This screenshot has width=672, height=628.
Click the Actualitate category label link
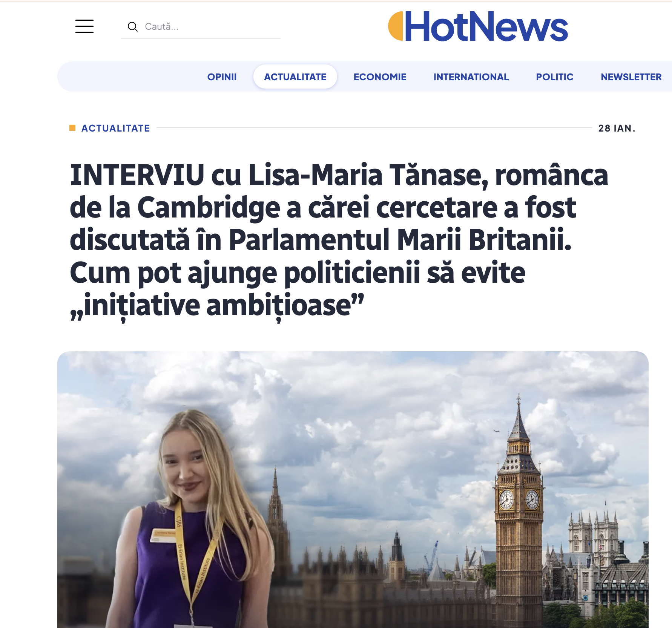pos(115,128)
